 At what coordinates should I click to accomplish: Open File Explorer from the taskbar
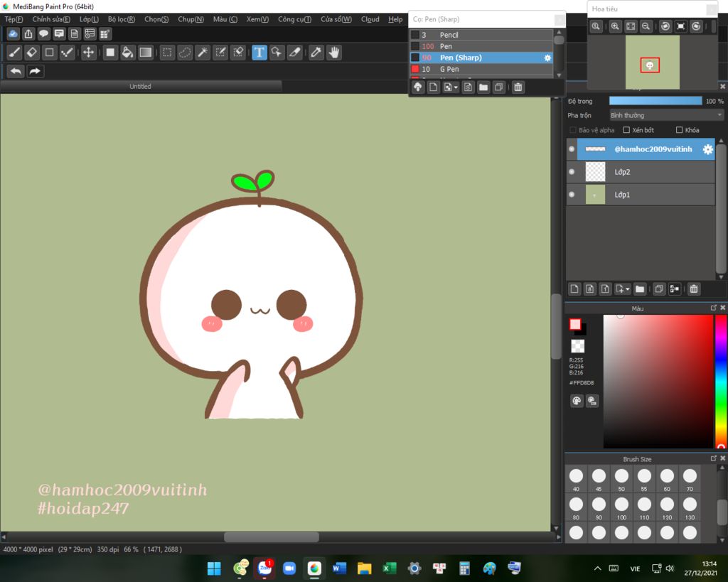click(365, 568)
